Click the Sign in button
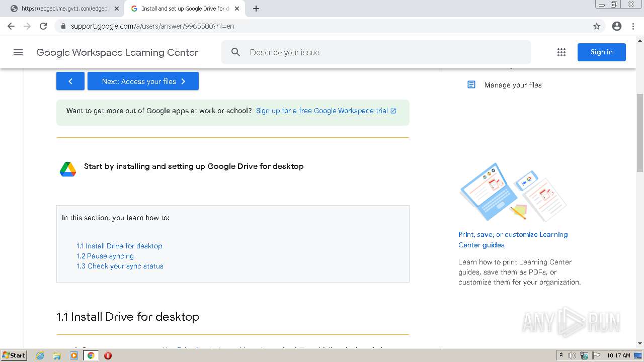 pyautogui.click(x=602, y=52)
